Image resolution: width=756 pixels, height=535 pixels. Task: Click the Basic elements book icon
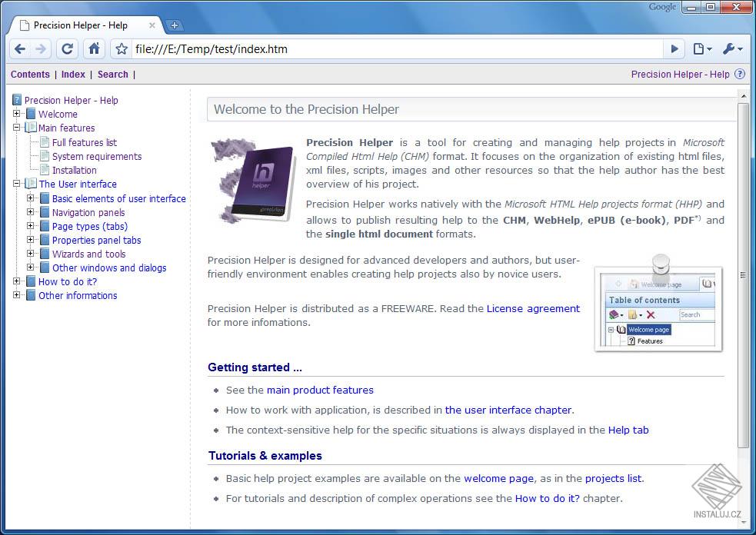(45, 198)
